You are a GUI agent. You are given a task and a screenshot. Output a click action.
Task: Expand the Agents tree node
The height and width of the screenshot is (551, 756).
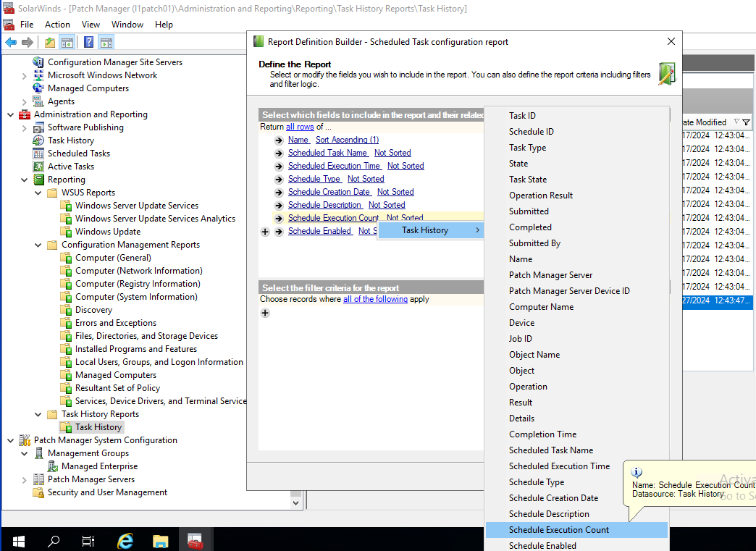[24, 101]
